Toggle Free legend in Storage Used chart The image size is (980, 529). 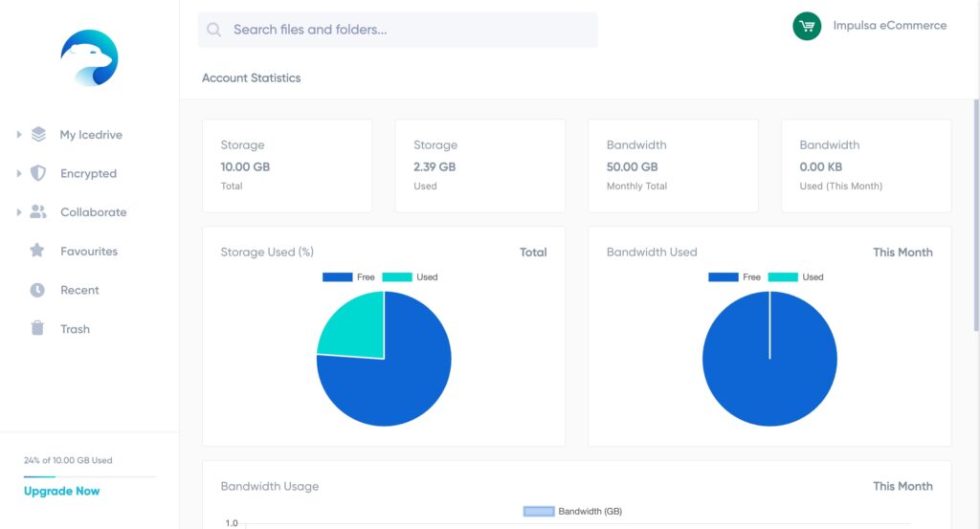pos(349,277)
